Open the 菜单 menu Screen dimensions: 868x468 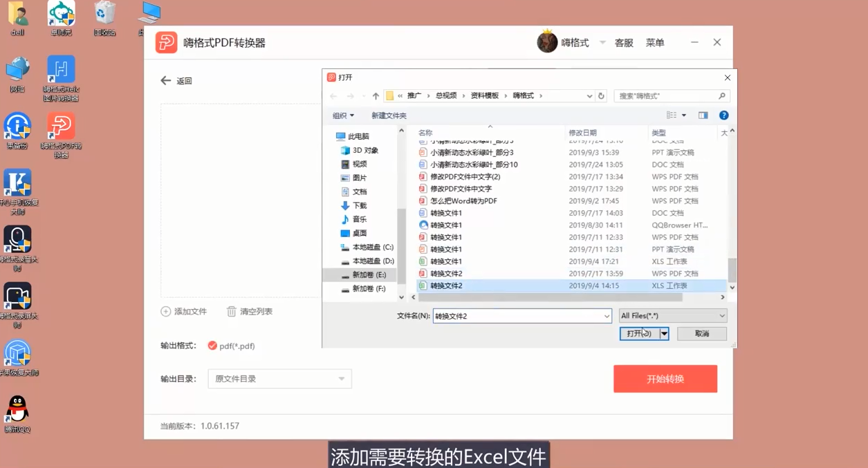click(655, 43)
